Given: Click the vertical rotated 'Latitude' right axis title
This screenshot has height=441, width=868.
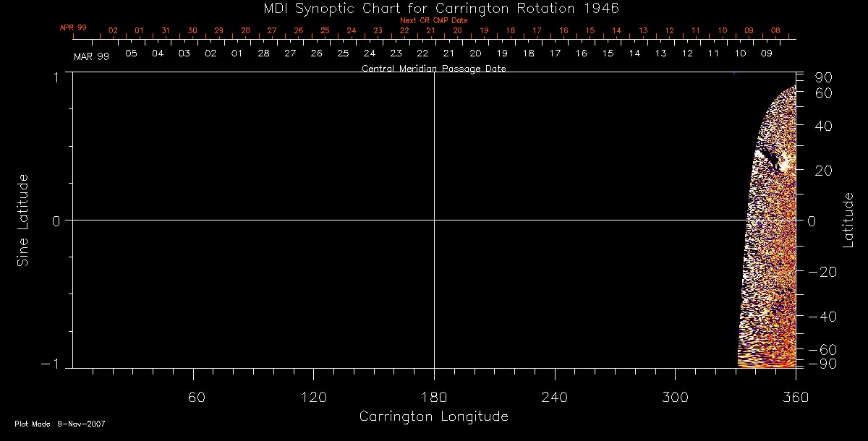Looking at the screenshot, I should (x=848, y=220).
